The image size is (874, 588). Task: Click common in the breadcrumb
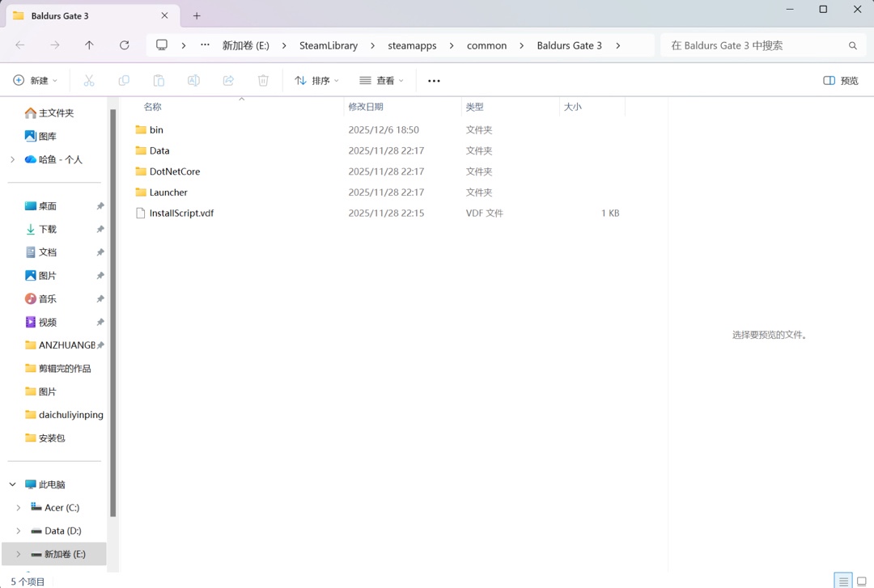(486, 46)
